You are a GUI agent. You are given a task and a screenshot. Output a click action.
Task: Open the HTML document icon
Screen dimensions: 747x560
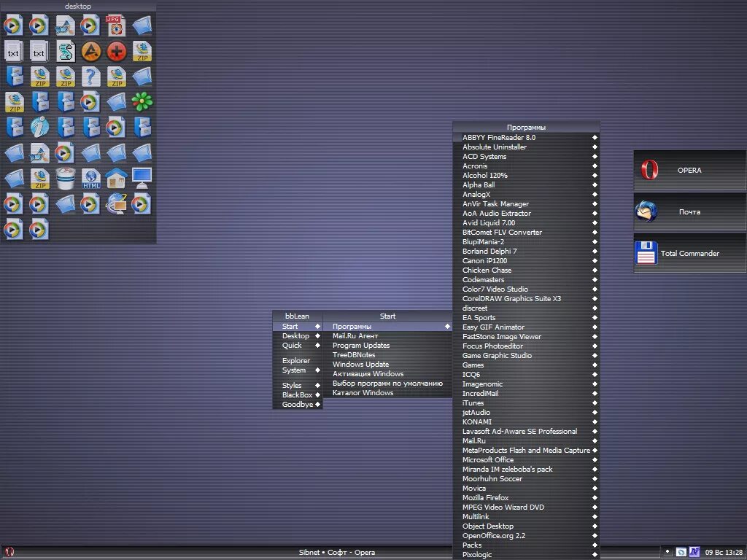click(90, 178)
